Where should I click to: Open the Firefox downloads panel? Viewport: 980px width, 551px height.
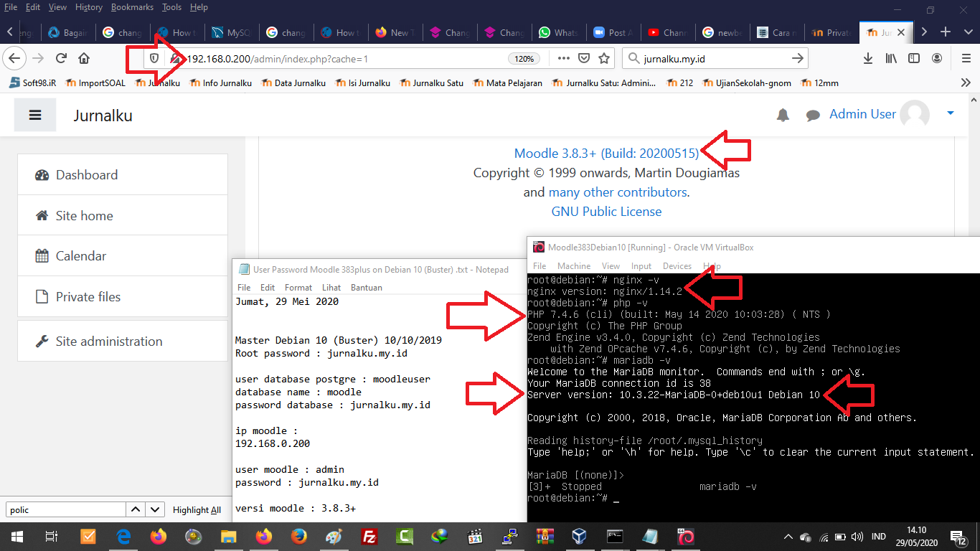(x=868, y=58)
